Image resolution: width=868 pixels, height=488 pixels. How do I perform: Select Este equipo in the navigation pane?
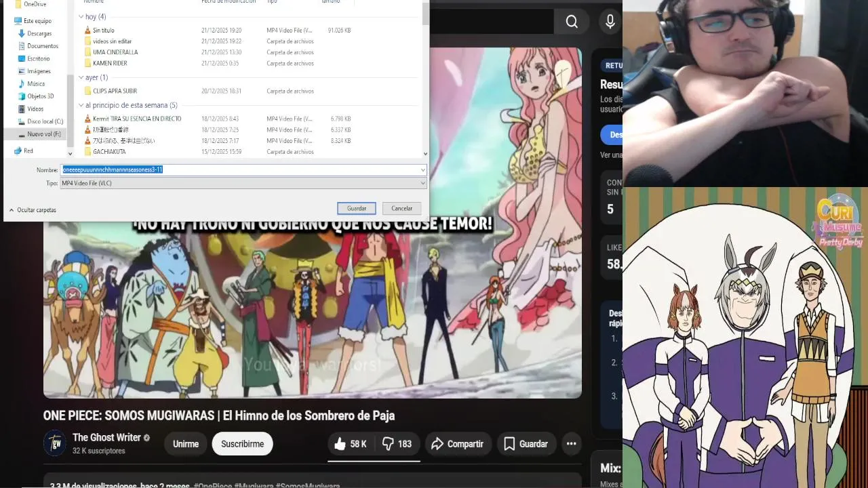point(37,21)
